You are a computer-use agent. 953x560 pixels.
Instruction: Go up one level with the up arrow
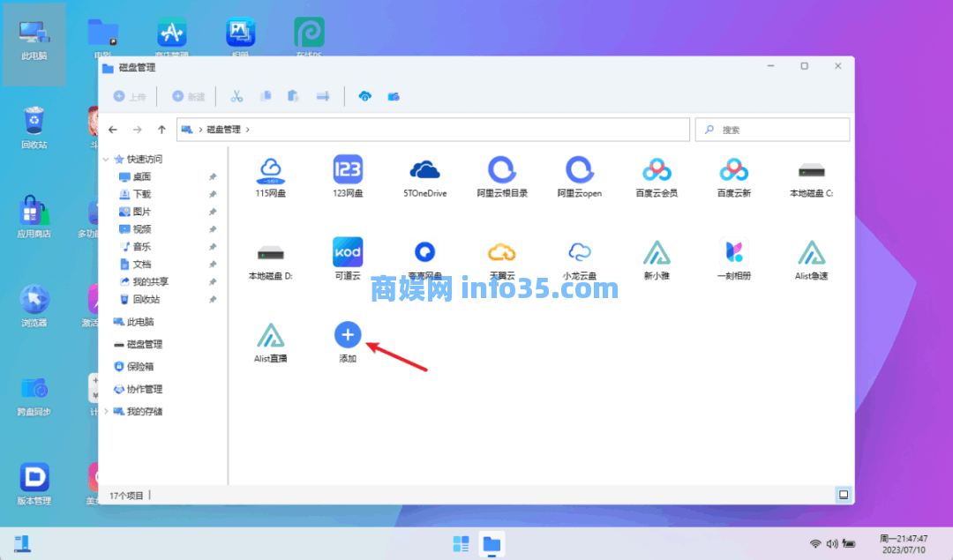161,130
